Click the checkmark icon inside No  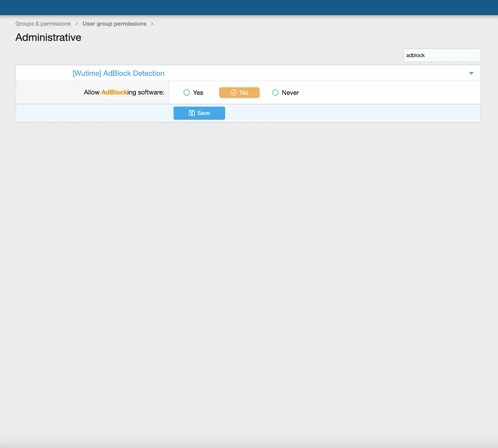coord(233,93)
